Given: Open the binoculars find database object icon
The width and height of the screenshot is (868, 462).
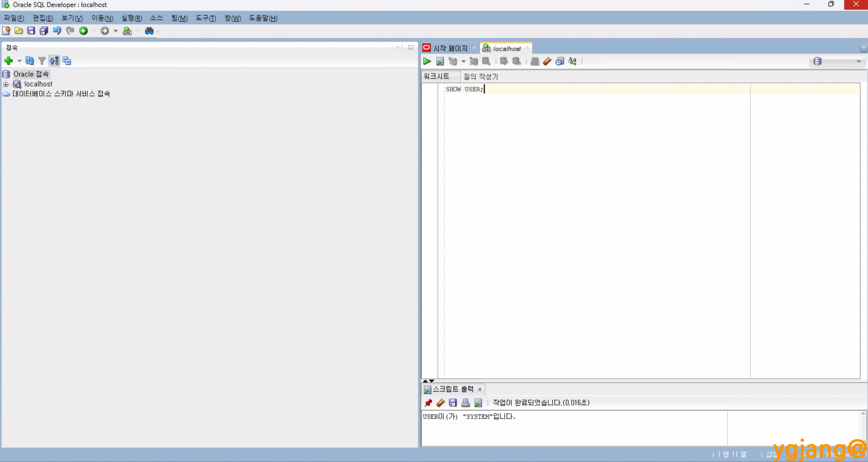Looking at the screenshot, I should click(149, 31).
